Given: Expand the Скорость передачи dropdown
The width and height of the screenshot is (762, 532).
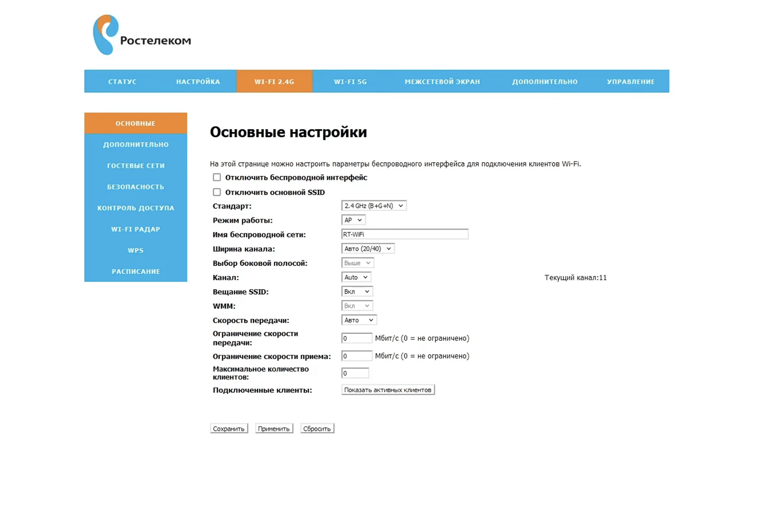Looking at the screenshot, I should 359,320.
